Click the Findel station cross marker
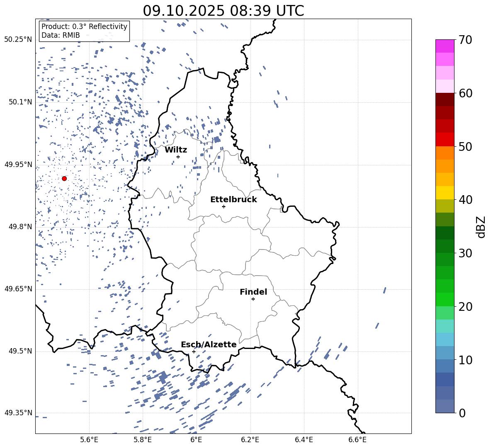The width and height of the screenshot is (491, 448). (253, 299)
